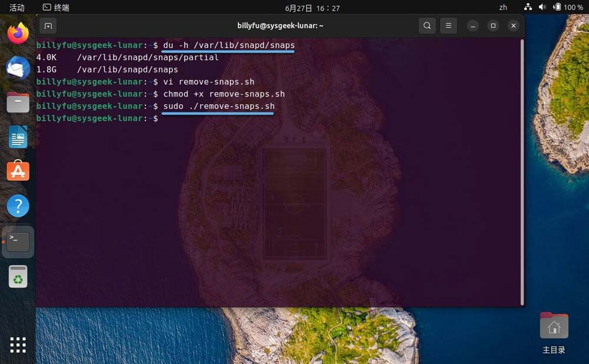
Task: Click the battery status icon
Action: pos(557,7)
